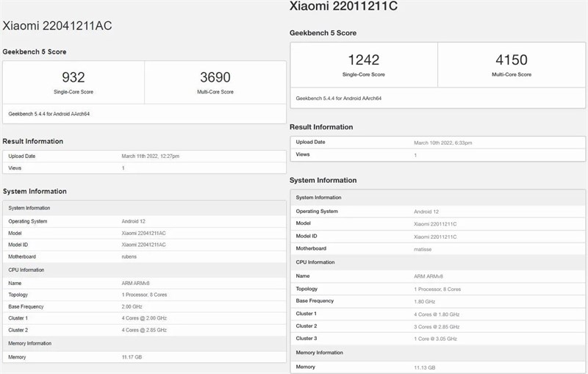Click Cluster 3 value 1 Core @ 3.05 GHz

437,338
